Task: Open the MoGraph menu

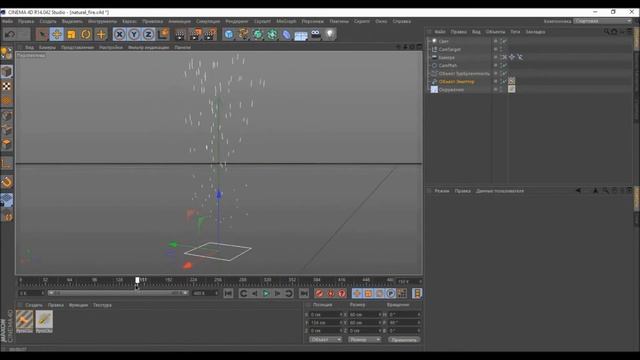Action: (286, 21)
